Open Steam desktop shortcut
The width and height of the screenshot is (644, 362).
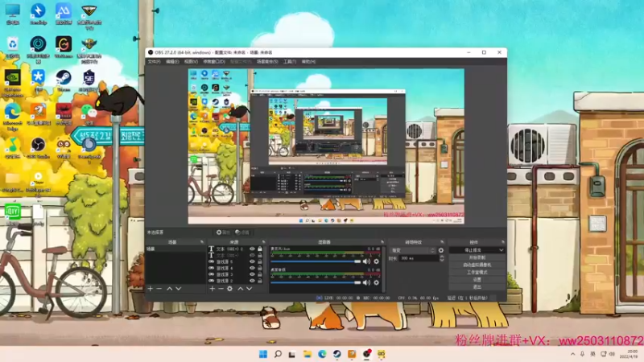(64, 80)
